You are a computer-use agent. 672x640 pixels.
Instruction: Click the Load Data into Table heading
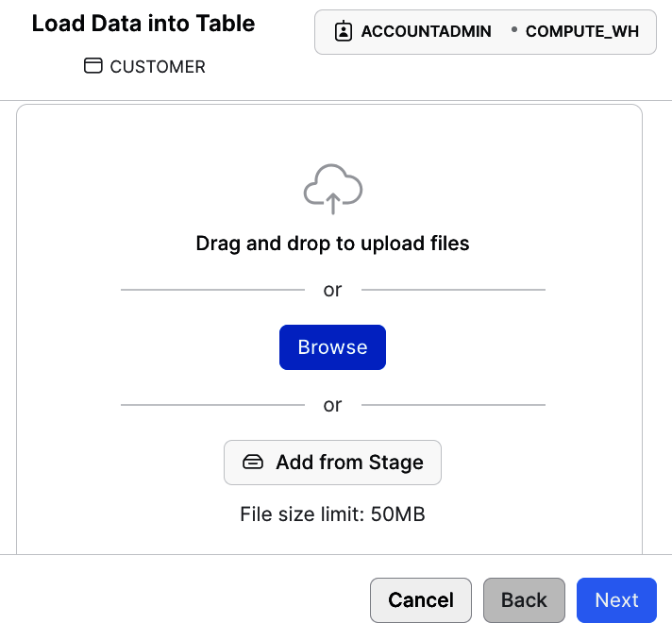[x=143, y=24]
